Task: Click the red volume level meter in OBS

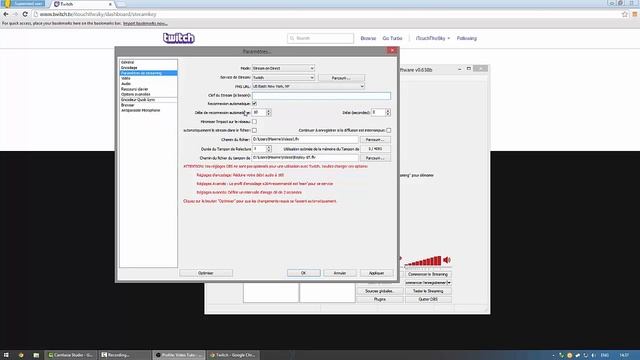Action: 423,261
